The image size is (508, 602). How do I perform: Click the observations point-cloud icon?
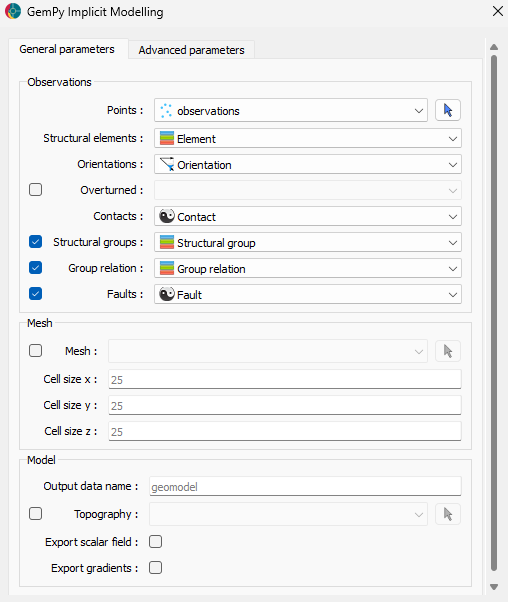[166, 111]
